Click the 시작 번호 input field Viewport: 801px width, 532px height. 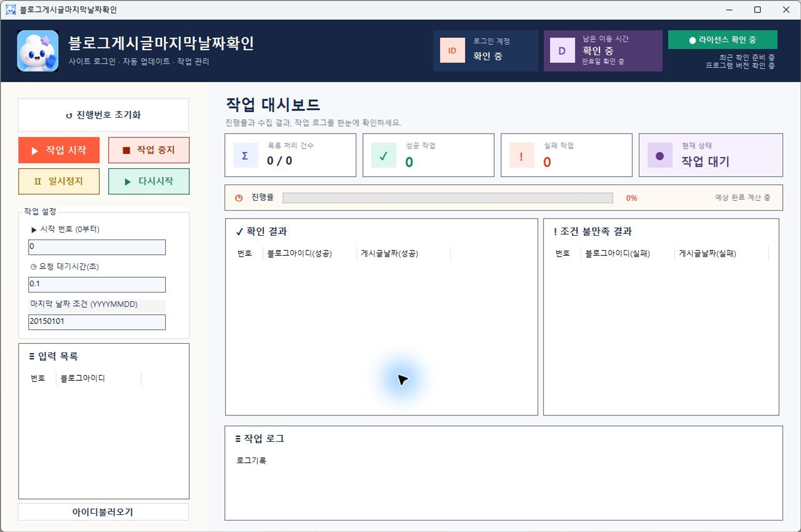(x=97, y=247)
